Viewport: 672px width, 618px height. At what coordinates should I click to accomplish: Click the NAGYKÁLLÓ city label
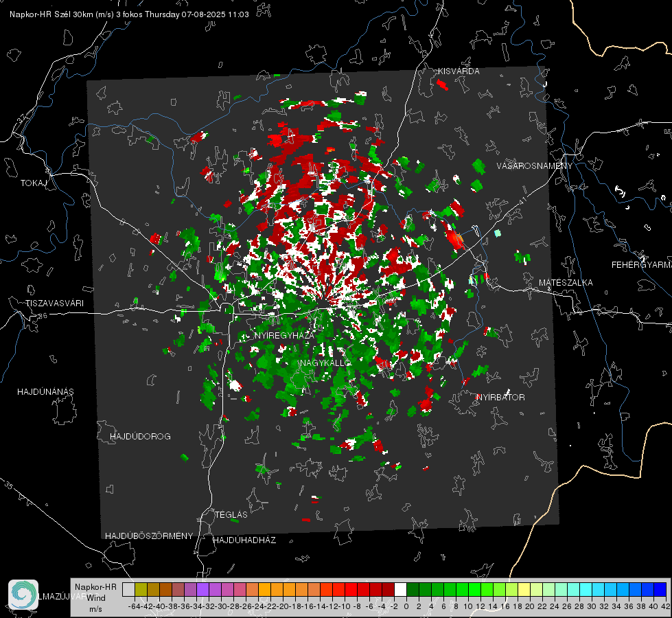tap(325, 363)
